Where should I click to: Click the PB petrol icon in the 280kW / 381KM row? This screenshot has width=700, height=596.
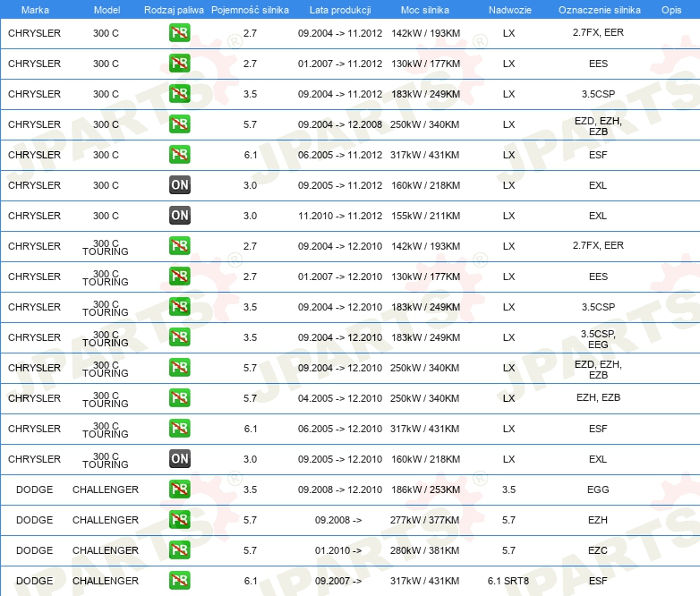[x=180, y=550]
